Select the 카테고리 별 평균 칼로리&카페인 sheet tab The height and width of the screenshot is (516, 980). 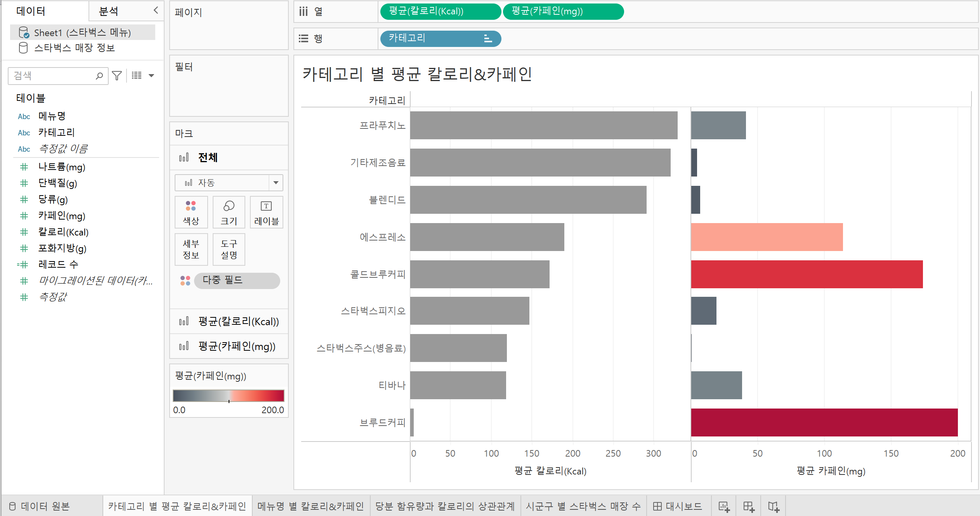point(177,506)
